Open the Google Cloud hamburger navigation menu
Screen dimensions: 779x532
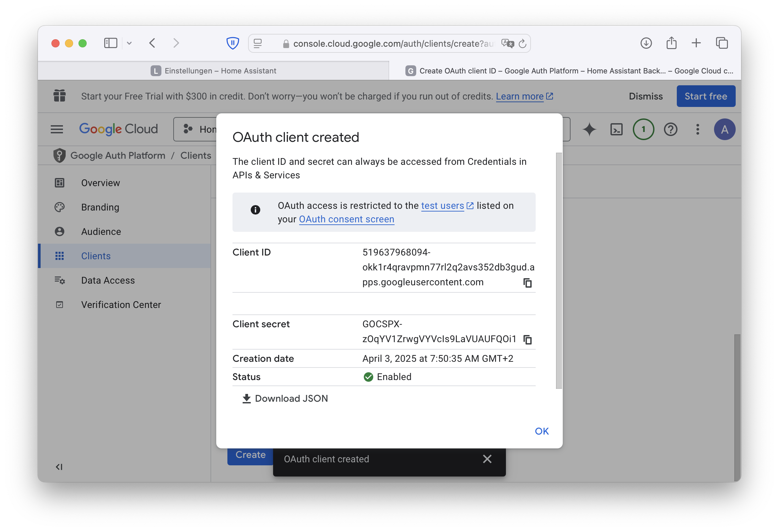point(57,129)
